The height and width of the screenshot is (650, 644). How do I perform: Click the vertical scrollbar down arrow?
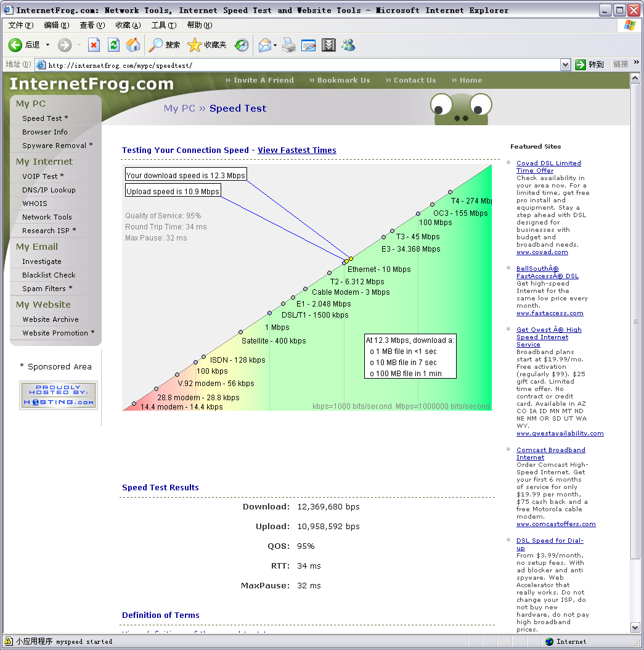tap(635, 628)
